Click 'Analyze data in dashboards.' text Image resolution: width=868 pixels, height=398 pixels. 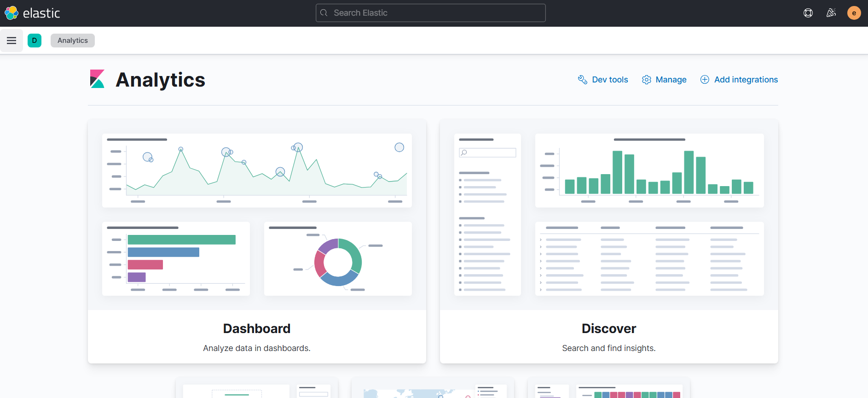tap(257, 348)
